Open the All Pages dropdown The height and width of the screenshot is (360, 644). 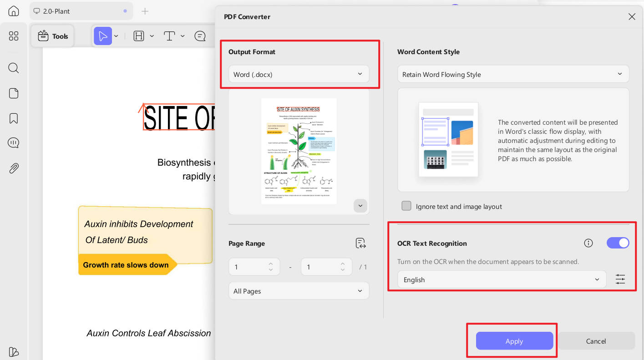tap(299, 290)
